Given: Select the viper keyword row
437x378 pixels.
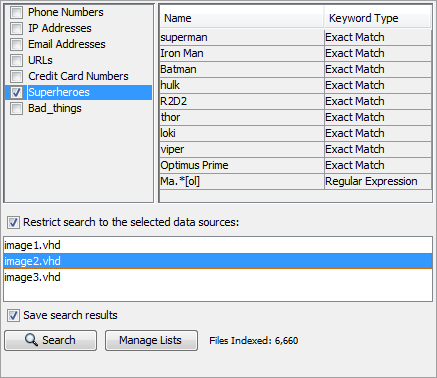Looking at the screenshot, I should pos(295,149).
